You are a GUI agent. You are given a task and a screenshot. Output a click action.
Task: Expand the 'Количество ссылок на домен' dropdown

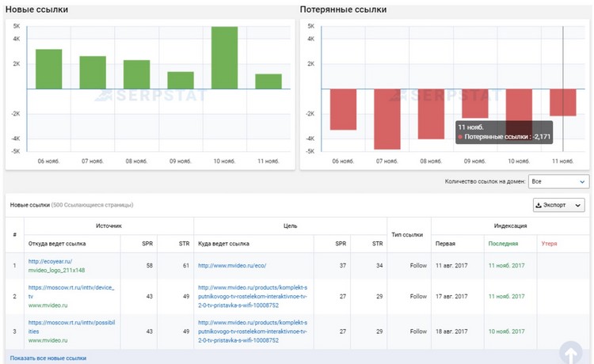point(559,181)
